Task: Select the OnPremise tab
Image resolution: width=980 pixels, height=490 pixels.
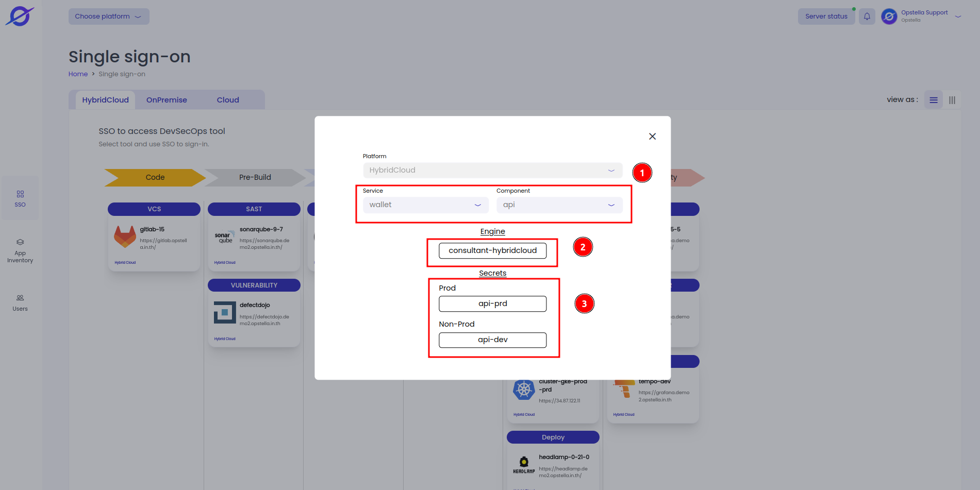Action: click(167, 100)
